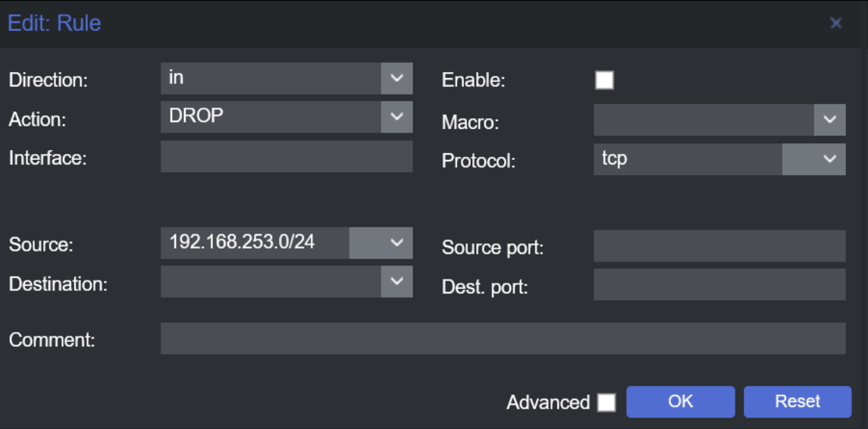Viewport: 868px width, 429px height.
Task: Open the Macro dropdown arrow
Action: coord(829,120)
